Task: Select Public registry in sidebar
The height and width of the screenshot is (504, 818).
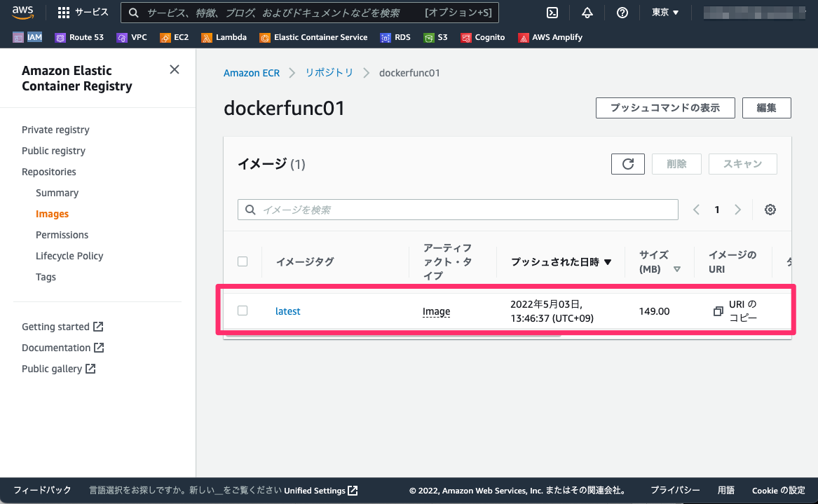Action: click(53, 151)
